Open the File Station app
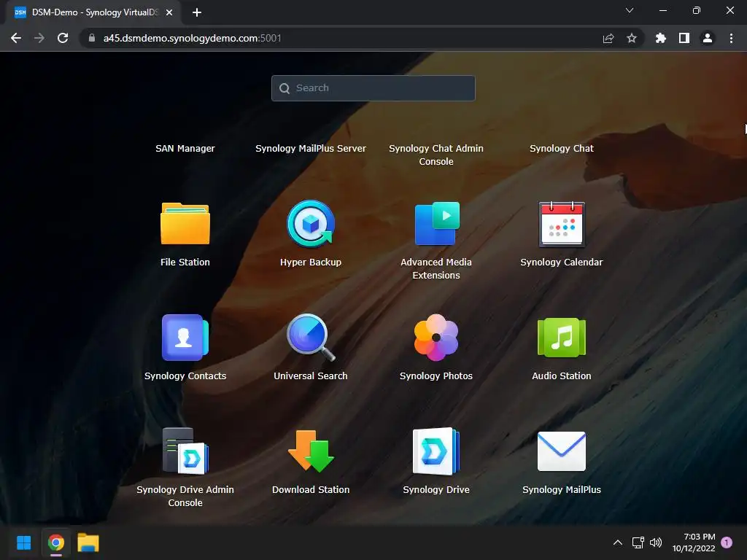 pos(185,224)
